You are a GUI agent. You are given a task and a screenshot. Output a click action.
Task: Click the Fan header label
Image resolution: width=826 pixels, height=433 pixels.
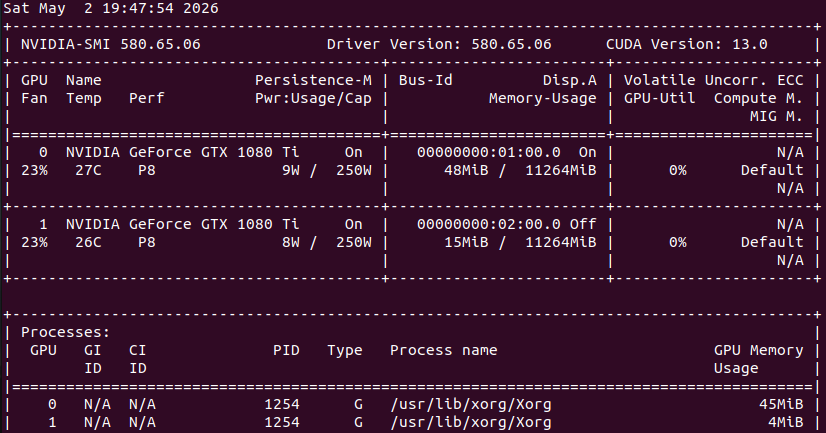34,98
